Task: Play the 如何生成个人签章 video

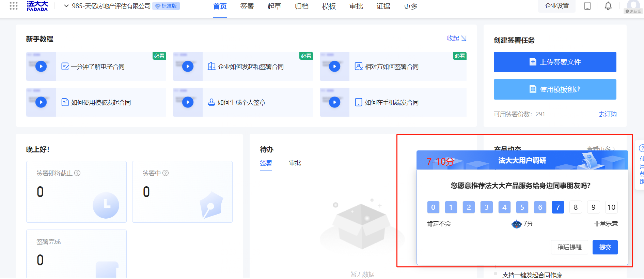Action: (x=188, y=102)
